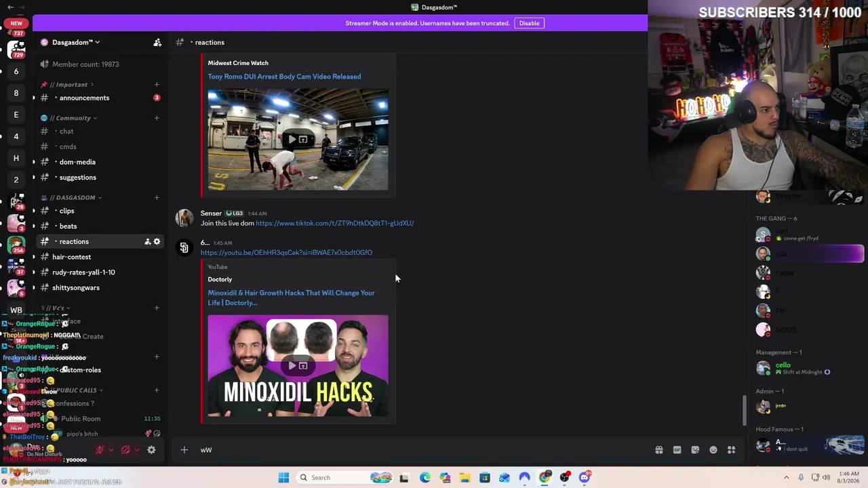Open User Settings gear
868x488 pixels.
point(151,450)
